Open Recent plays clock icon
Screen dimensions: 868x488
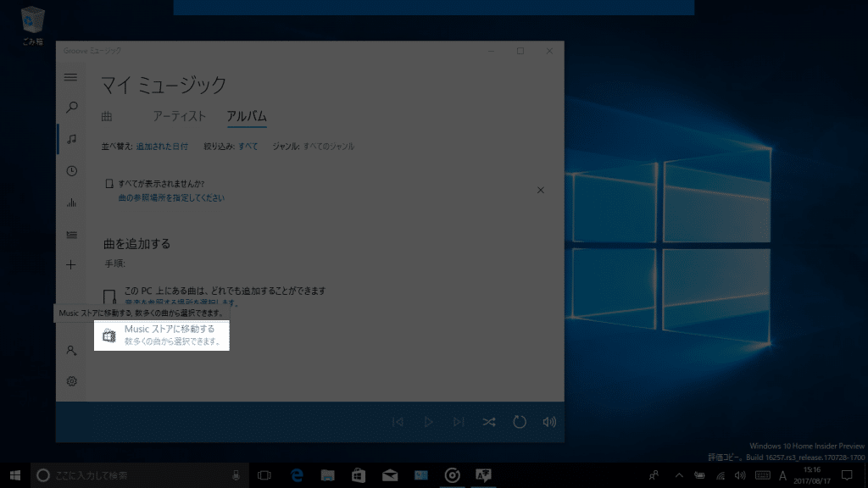coord(71,171)
